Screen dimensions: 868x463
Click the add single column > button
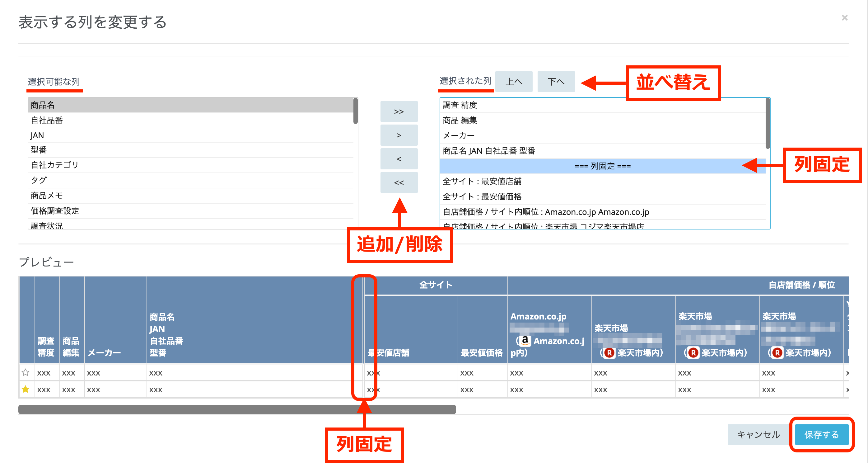[x=399, y=135]
